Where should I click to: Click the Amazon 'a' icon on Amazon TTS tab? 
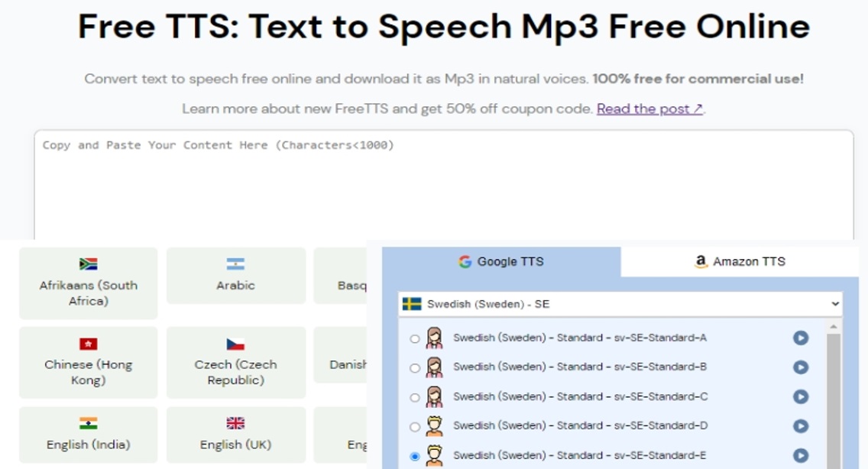pyautogui.click(x=700, y=261)
